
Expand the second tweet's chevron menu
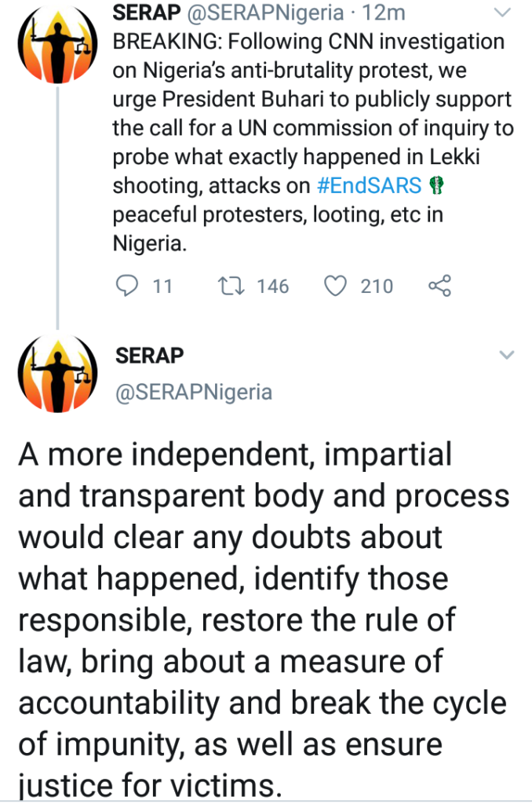pos(506,355)
